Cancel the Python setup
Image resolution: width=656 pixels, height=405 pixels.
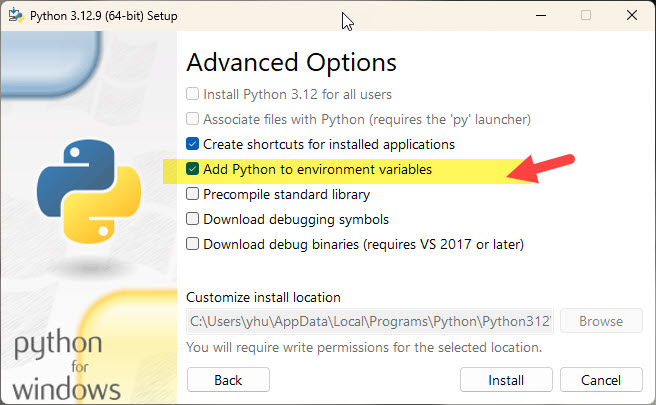[601, 380]
